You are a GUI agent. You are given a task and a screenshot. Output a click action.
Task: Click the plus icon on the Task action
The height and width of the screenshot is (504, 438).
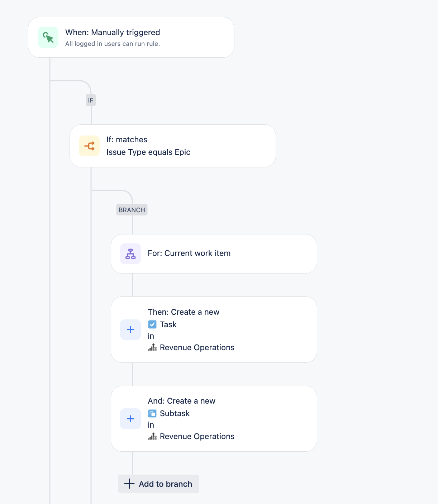click(130, 329)
